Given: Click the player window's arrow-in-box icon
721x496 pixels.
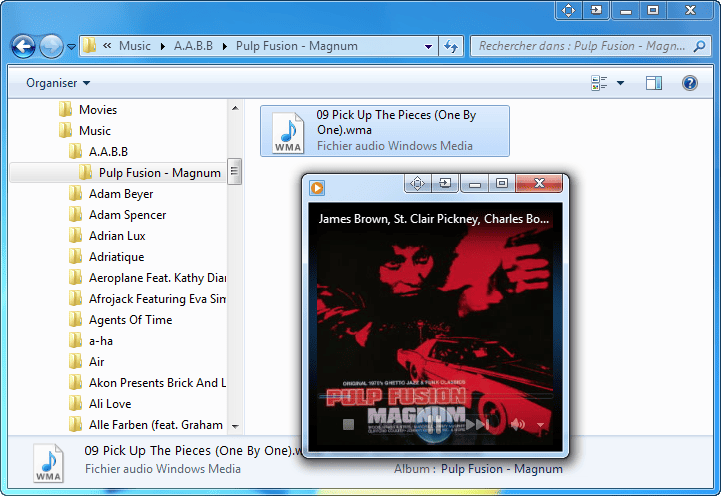Looking at the screenshot, I should tap(445, 183).
